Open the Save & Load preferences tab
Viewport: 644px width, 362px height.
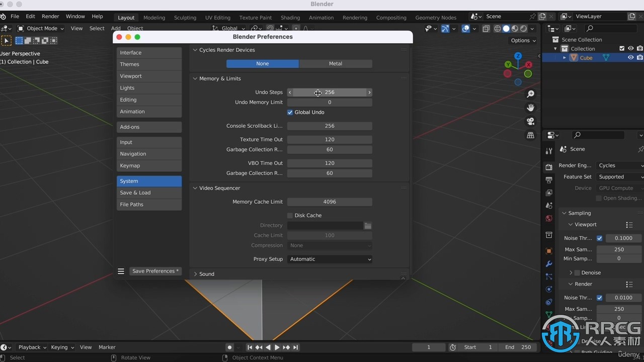pos(149,193)
